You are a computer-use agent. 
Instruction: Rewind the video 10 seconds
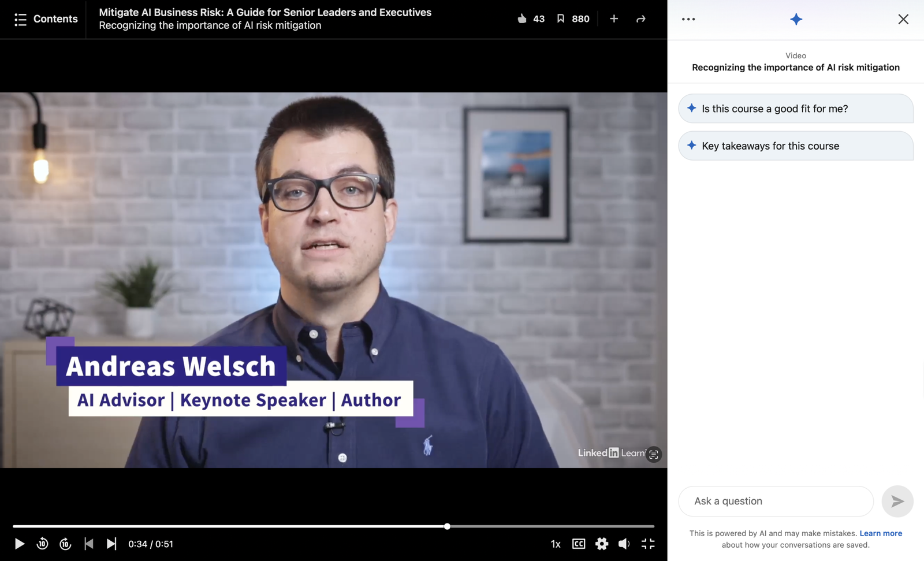pyautogui.click(x=42, y=544)
